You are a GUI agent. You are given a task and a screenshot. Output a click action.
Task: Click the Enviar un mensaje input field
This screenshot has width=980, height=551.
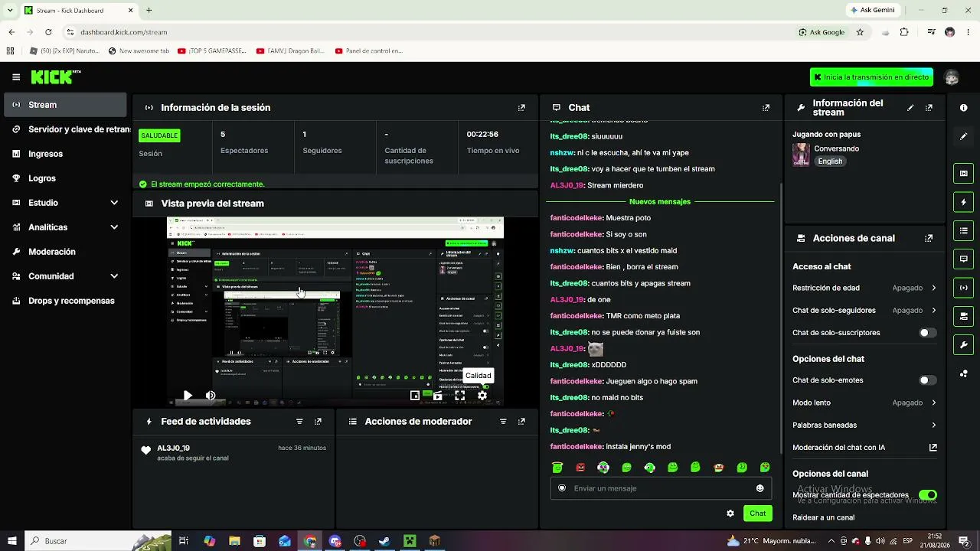pos(660,488)
